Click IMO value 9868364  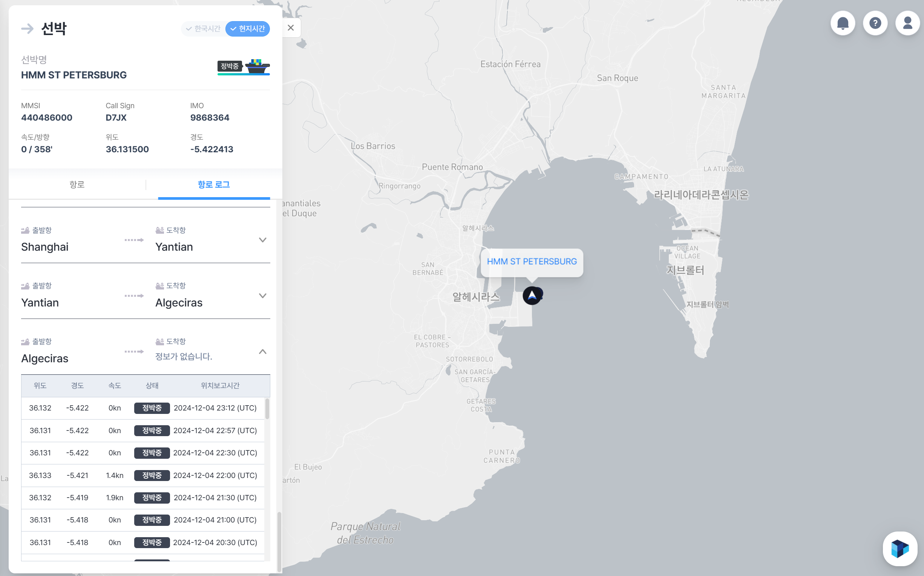(210, 118)
